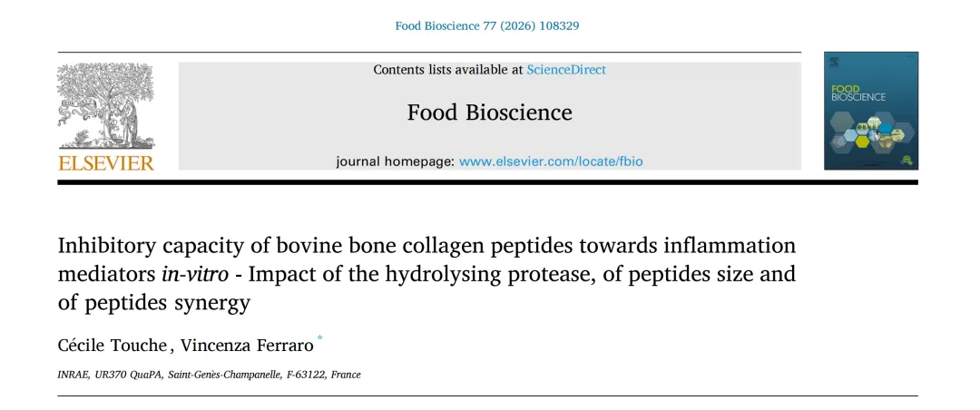
Task: Click the orange ELSEVIER wordmark
Action: (106, 163)
